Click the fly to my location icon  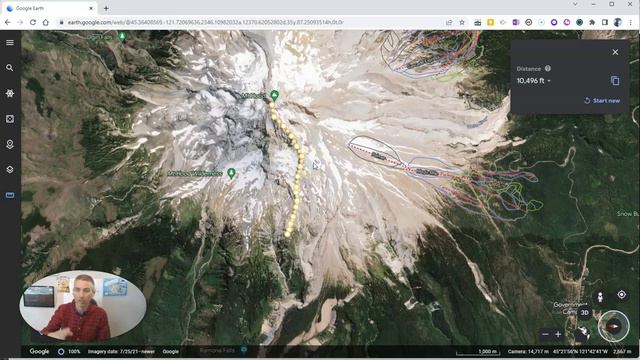click(x=621, y=294)
